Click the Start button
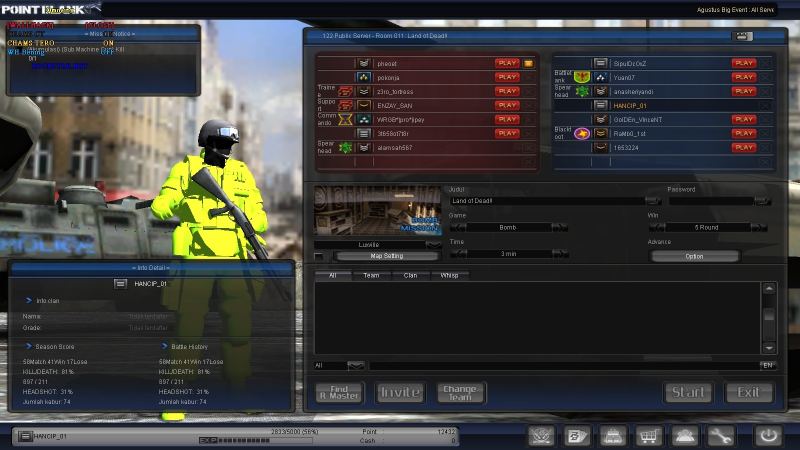 688,392
